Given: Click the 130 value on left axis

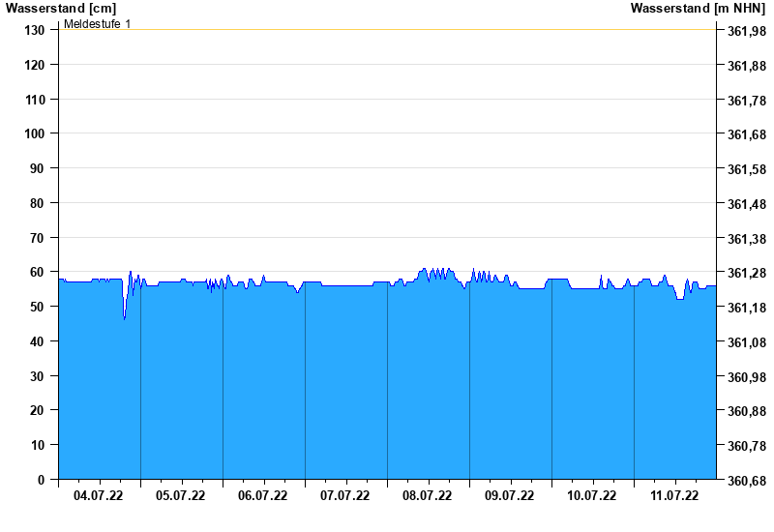Looking at the screenshot, I should point(35,31).
